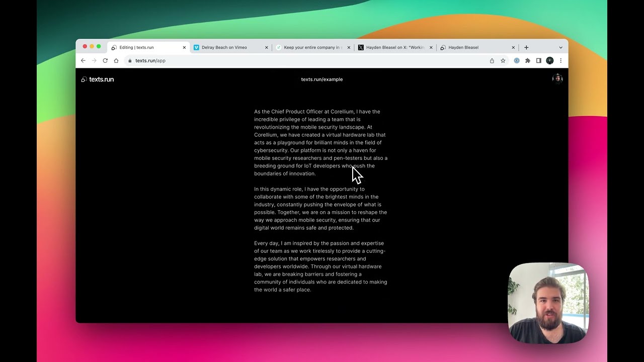
Task: Toggle the browser side panel icon
Action: tap(538, 61)
